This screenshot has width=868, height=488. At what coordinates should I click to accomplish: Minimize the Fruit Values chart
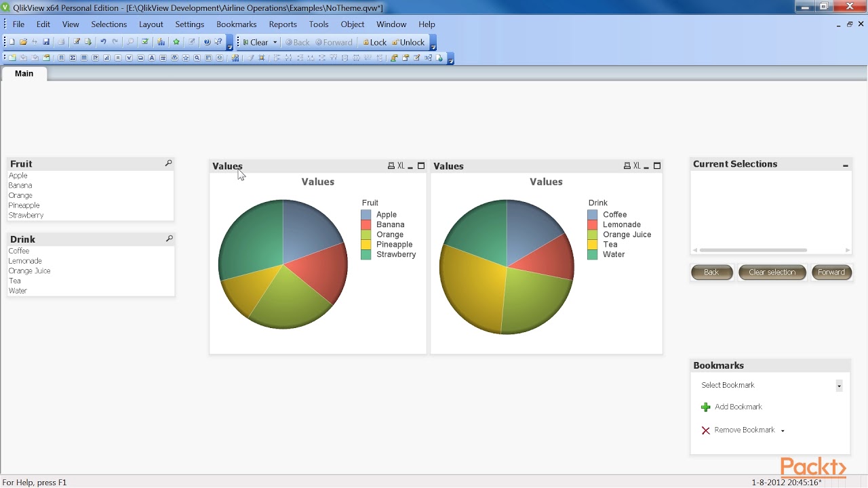410,167
